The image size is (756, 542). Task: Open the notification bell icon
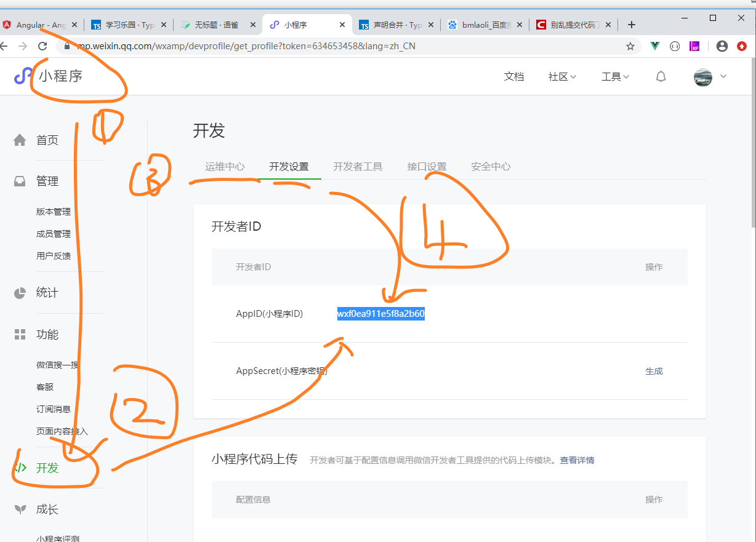point(661,76)
